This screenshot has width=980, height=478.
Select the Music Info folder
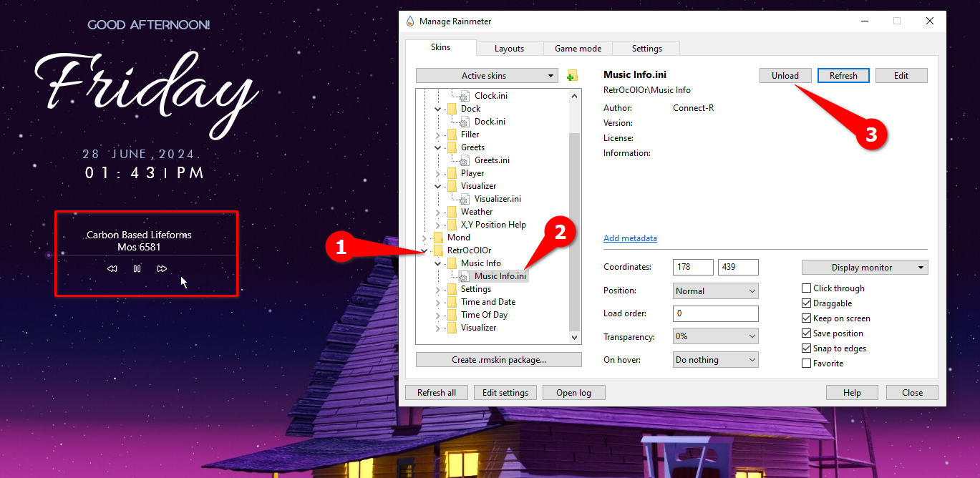[x=481, y=263]
